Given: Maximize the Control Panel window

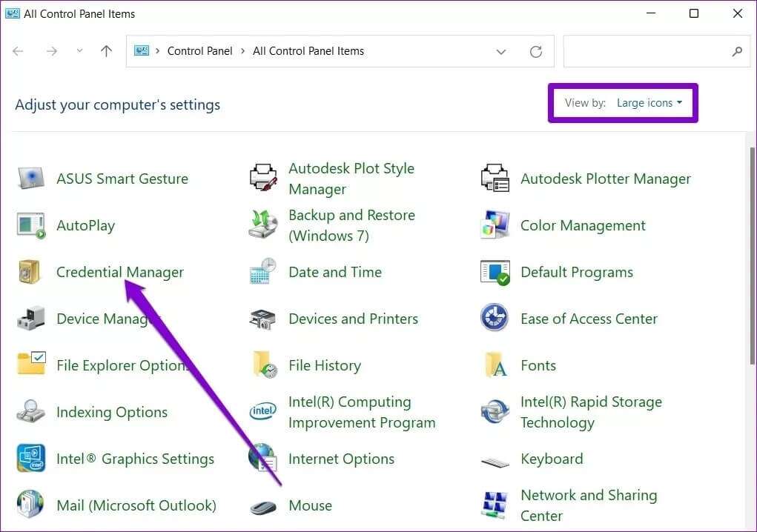Looking at the screenshot, I should (x=694, y=13).
